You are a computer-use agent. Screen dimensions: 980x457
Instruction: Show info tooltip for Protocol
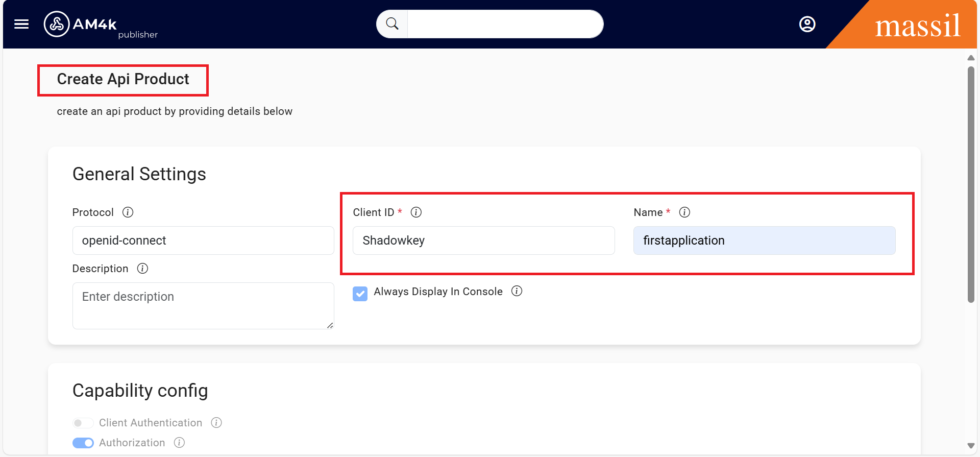pos(128,212)
